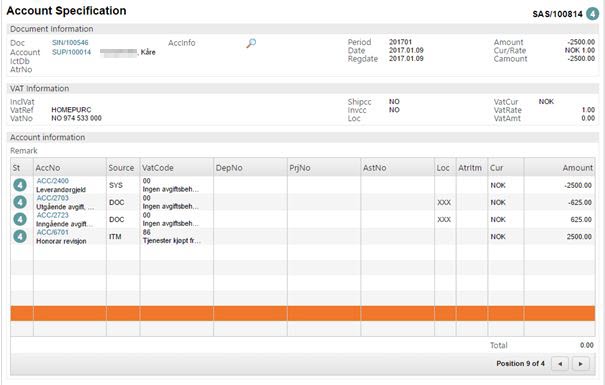
Task: Click the DepNo column header
Action: click(250, 168)
